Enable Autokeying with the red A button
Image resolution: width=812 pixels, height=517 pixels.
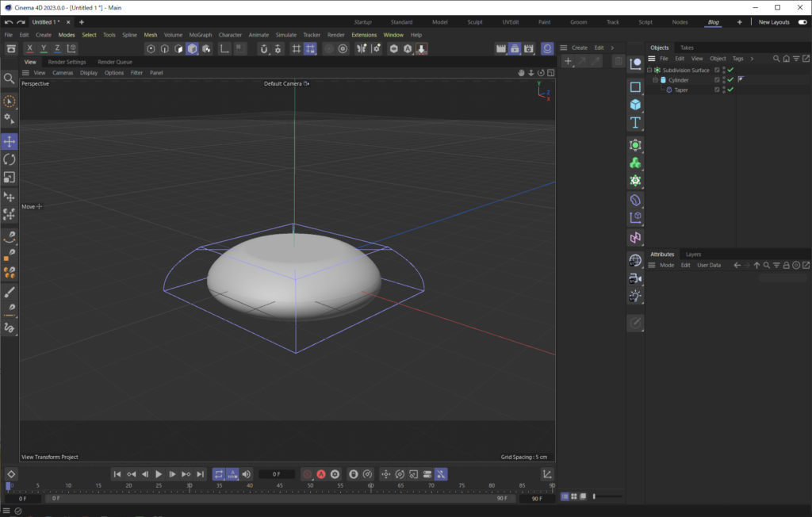click(x=321, y=474)
